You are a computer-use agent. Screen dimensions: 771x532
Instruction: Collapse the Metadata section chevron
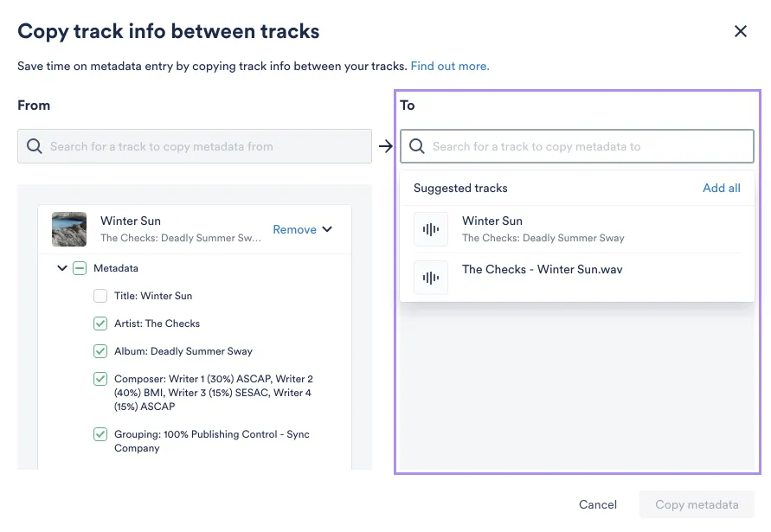tap(62, 268)
